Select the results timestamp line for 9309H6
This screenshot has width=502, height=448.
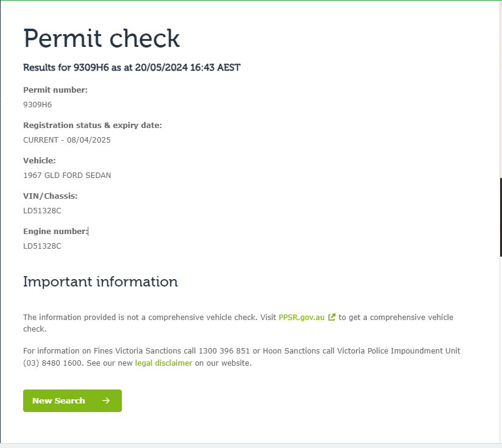pyautogui.click(x=132, y=68)
